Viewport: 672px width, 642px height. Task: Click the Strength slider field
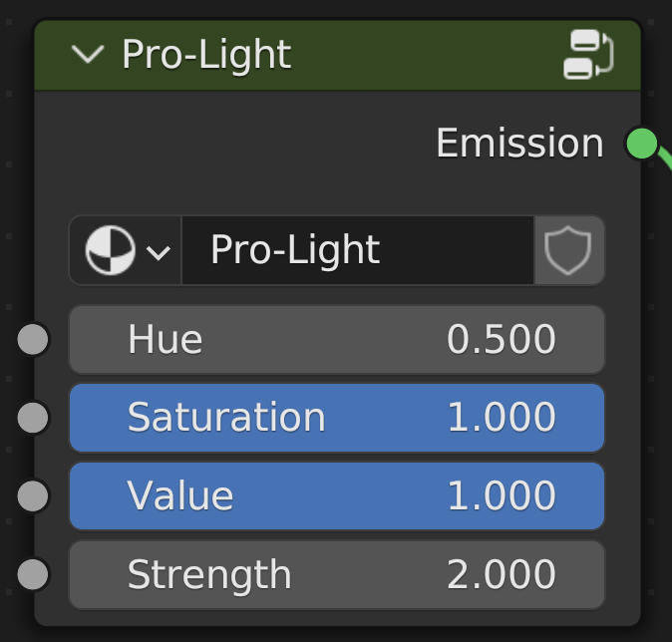[x=336, y=574]
